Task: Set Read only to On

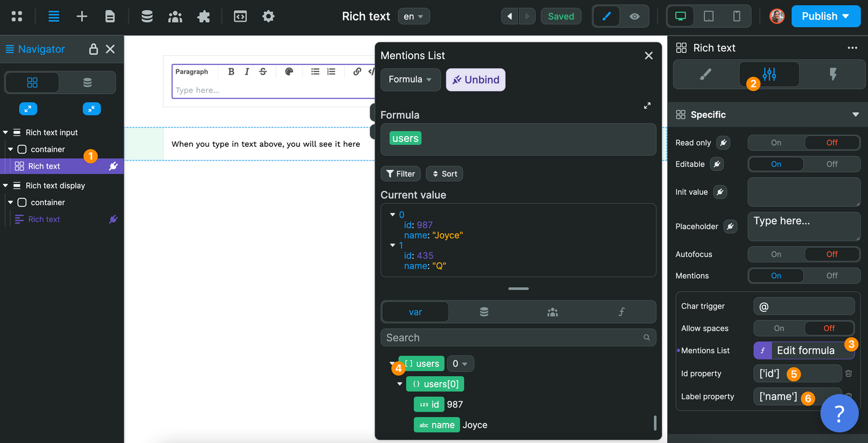Action: tap(776, 143)
